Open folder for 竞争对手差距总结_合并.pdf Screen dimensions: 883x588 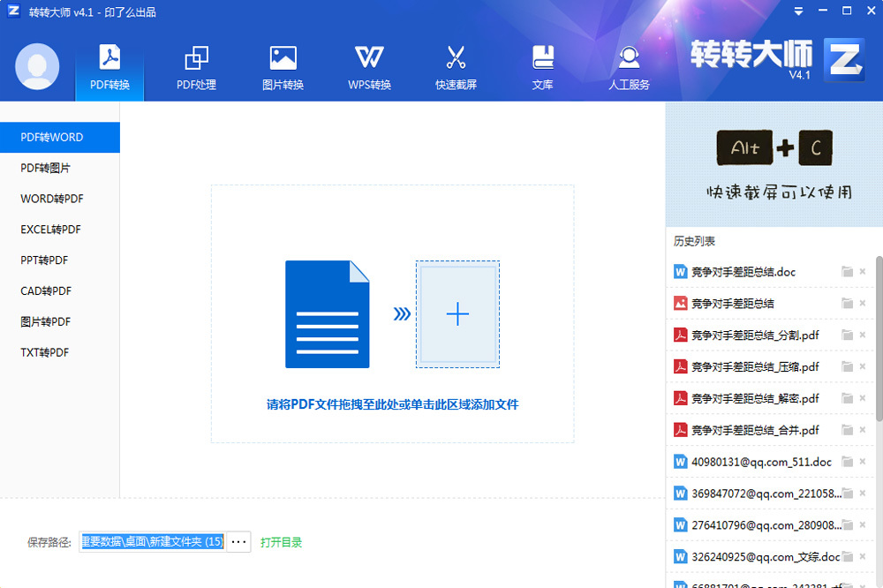point(847,430)
